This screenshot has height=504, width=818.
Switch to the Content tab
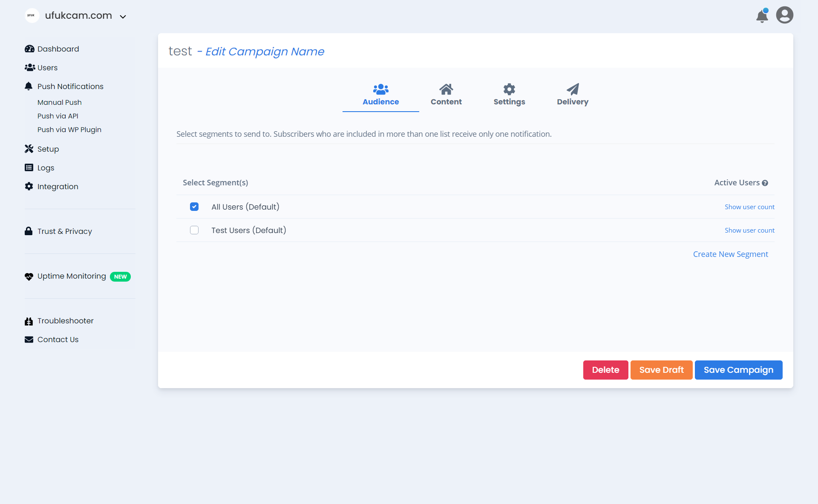445,95
